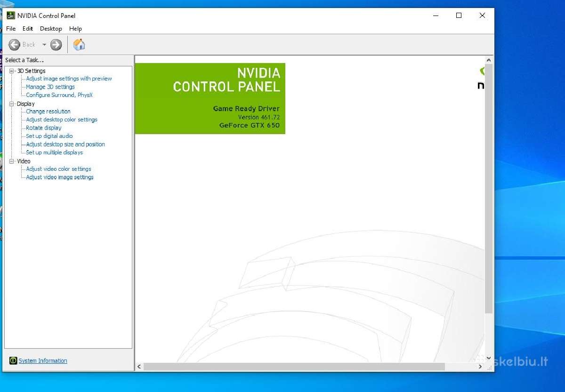565x392 pixels.
Task: Open the System Information link
Action: pyautogui.click(x=43, y=361)
